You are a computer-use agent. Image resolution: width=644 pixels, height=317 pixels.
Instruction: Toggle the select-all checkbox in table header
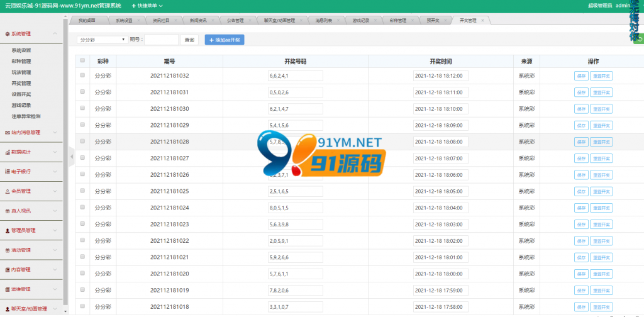point(82,60)
